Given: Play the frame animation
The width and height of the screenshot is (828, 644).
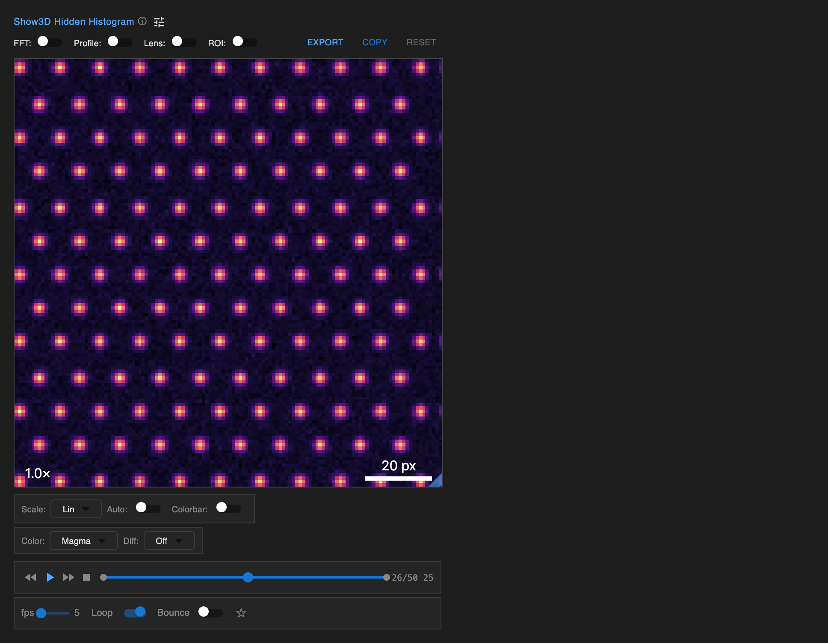Looking at the screenshot, I should click(50, 577).
